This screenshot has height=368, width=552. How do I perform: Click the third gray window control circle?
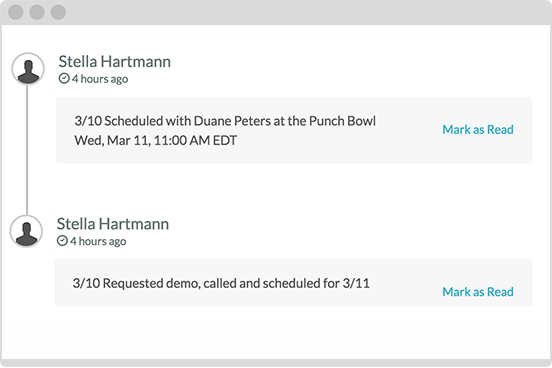[x=58, y=12]
